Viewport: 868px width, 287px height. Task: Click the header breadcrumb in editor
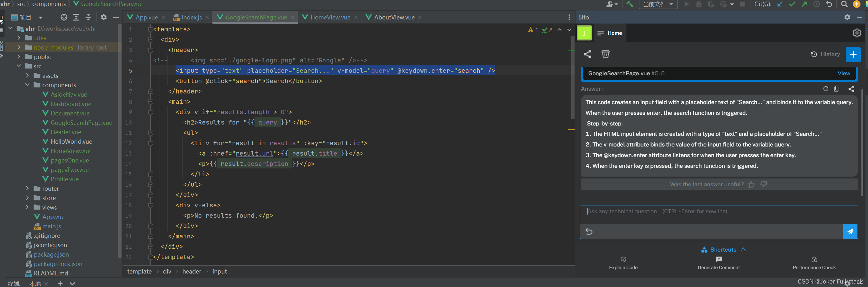[x=192, y=271]
